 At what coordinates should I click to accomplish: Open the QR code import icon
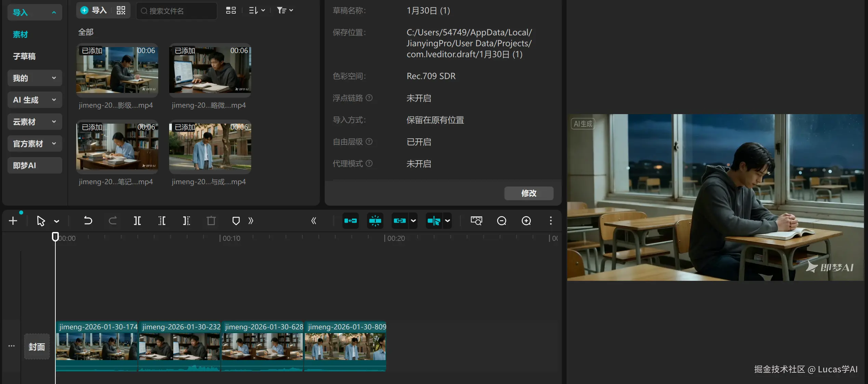tap(121, 11)
